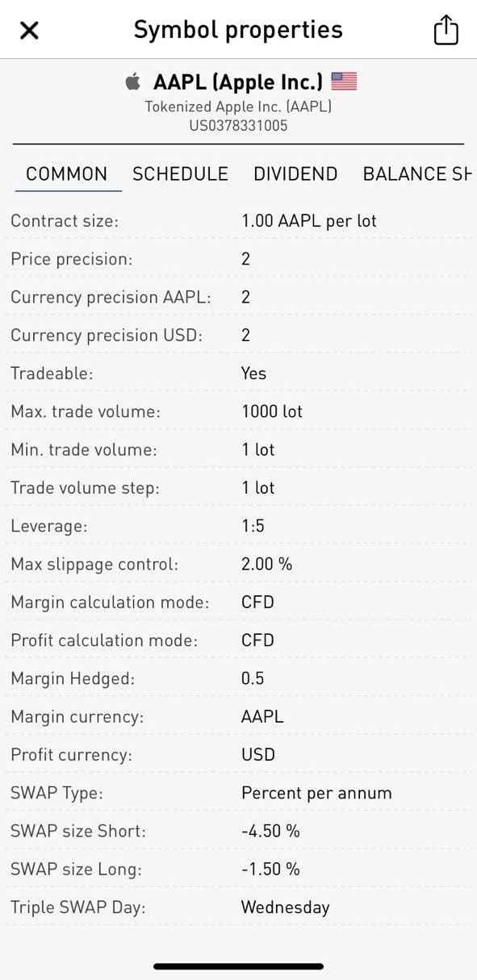Select the Margin currency row
This screenshot has height=980, width=477.
(x=238, y=716)
